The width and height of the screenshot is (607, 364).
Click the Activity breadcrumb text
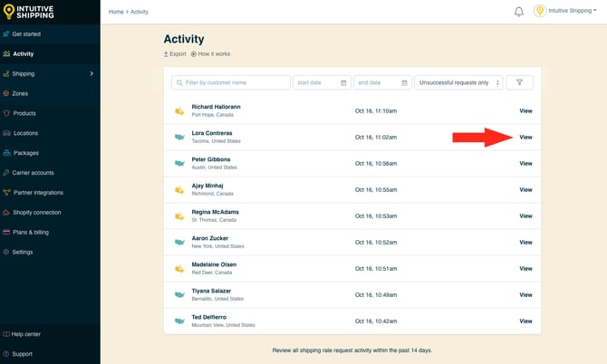[x=140, y=12]
